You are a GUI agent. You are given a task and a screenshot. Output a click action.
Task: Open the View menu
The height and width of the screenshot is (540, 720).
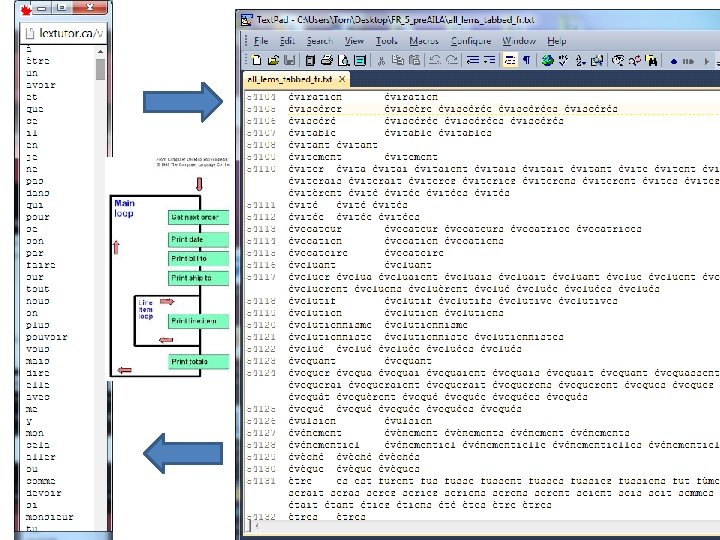(354, 41)
